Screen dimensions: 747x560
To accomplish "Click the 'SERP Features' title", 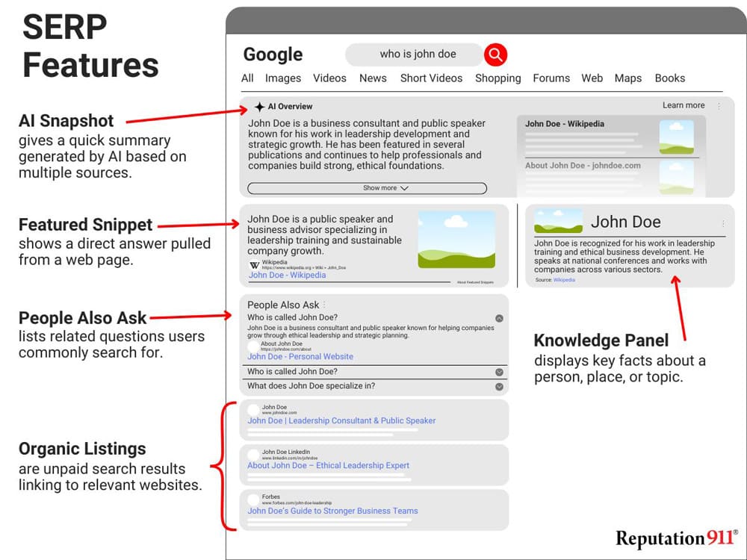I will (x=90, y=46).
